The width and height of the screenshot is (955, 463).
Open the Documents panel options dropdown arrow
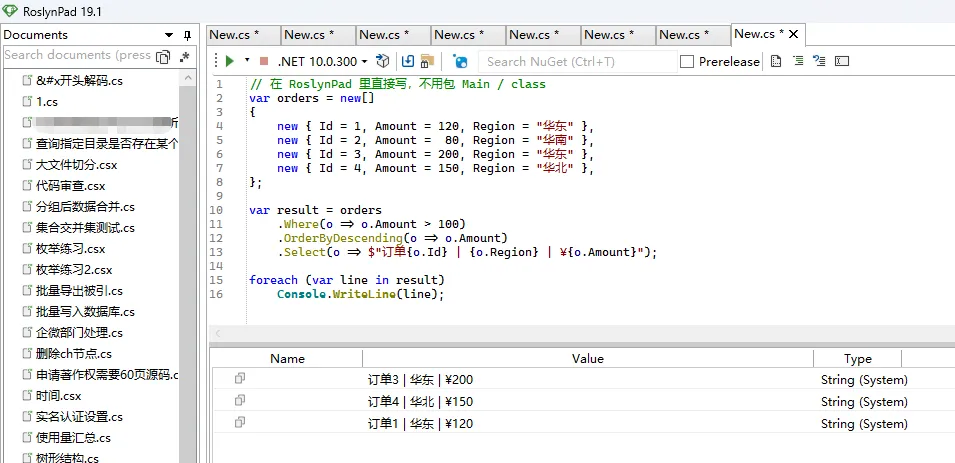(169, 35)
